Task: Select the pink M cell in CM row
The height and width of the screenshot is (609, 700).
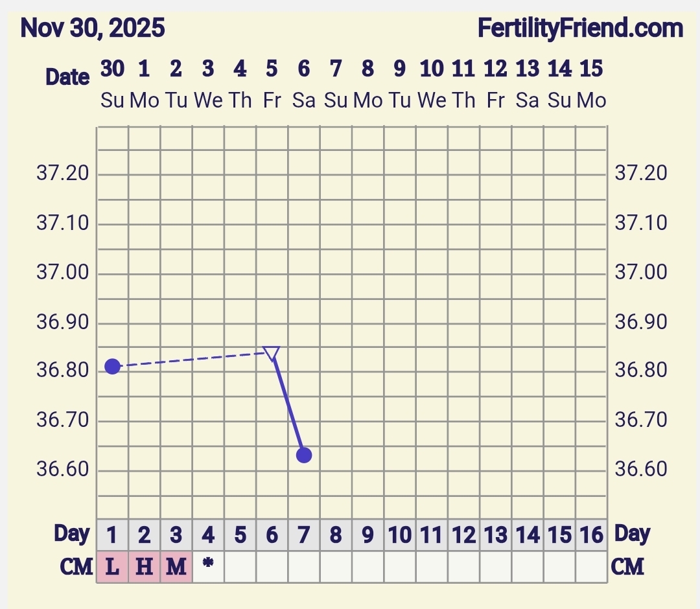Action: tap(176, 568)
